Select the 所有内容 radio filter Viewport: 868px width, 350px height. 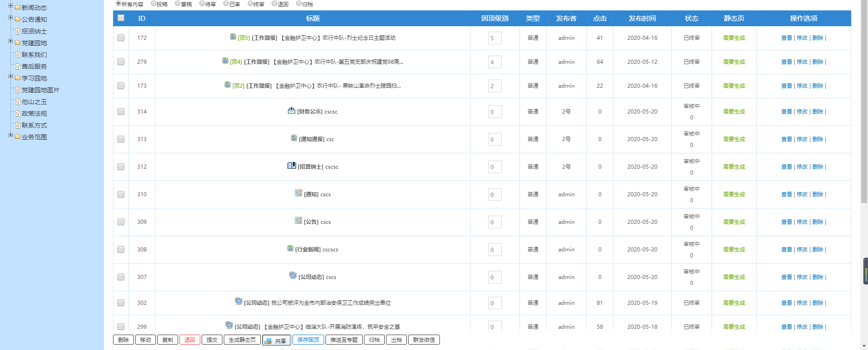pyautogui.click(x=118, y=4)
